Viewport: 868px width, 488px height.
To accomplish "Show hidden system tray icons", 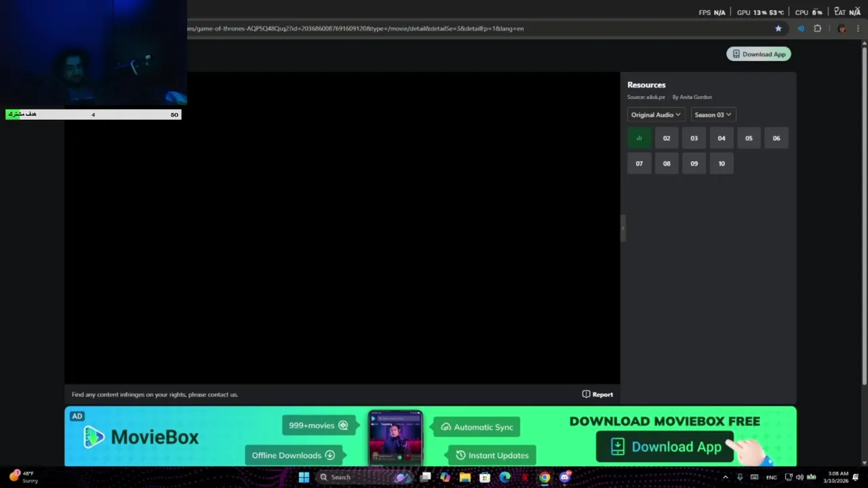I will point(725,477).
